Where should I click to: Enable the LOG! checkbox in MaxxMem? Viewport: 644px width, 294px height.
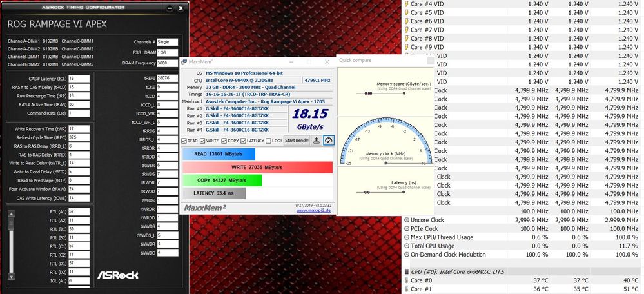point(268,141)
